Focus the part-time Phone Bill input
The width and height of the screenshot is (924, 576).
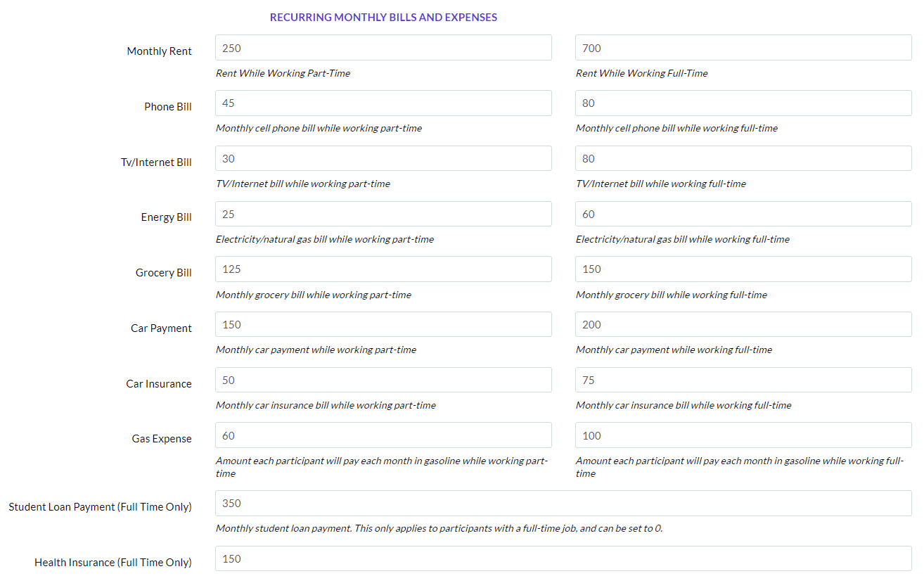pos(383,103)
